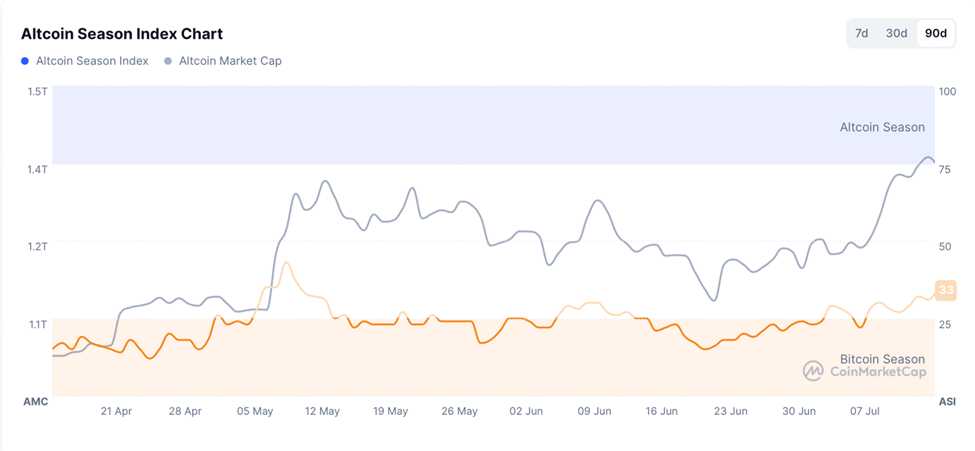Screen dimensions: 975x451
Task: Toggle the Altcoin Season Index series label
Action: tap(92, 61)
